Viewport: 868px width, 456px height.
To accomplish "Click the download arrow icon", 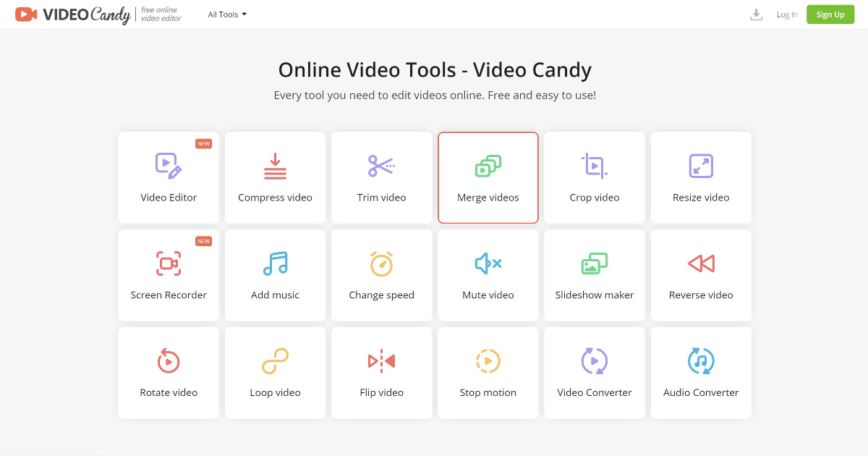I will [756, 14].
